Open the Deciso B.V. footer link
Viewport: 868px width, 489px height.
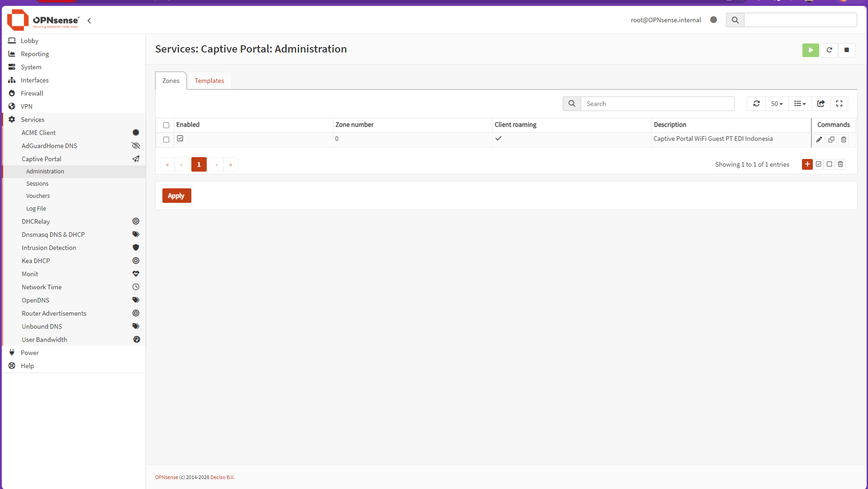click(222, 477)
